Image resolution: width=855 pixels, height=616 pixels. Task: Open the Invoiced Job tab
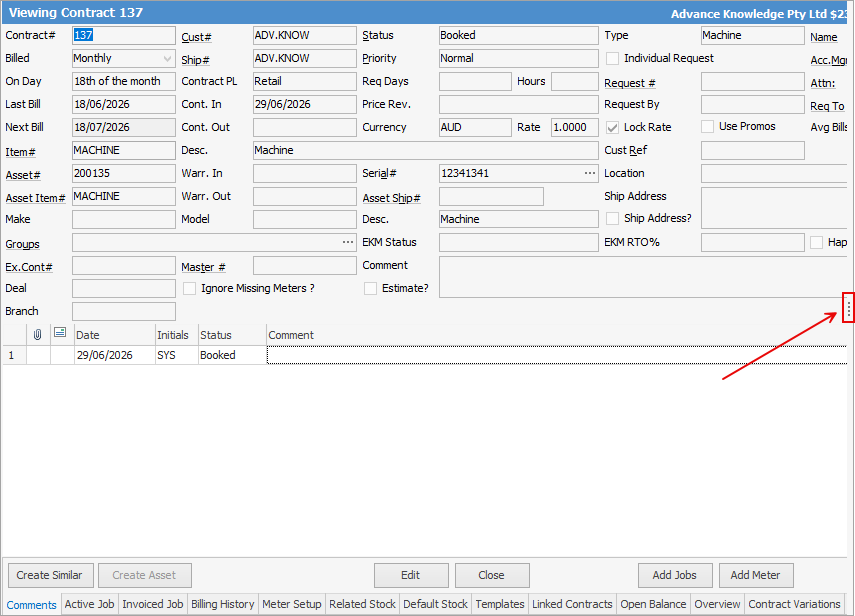click(x=153, y=604)
